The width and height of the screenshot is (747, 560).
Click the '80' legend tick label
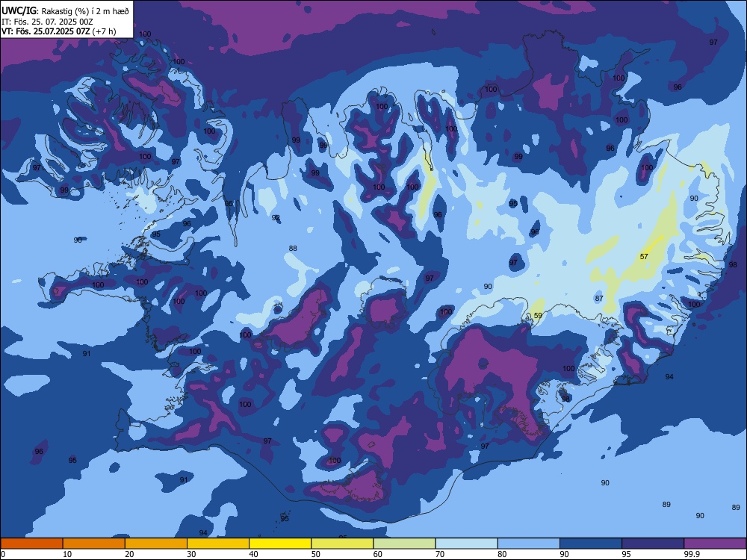502,554
